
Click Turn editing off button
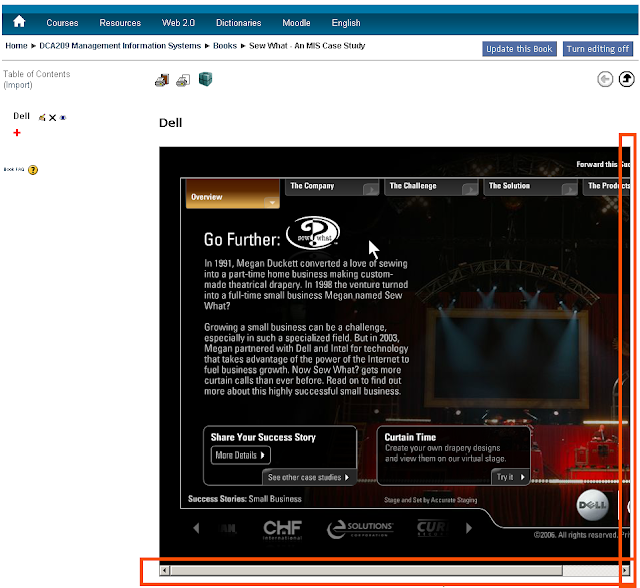(x=598, y=49)
